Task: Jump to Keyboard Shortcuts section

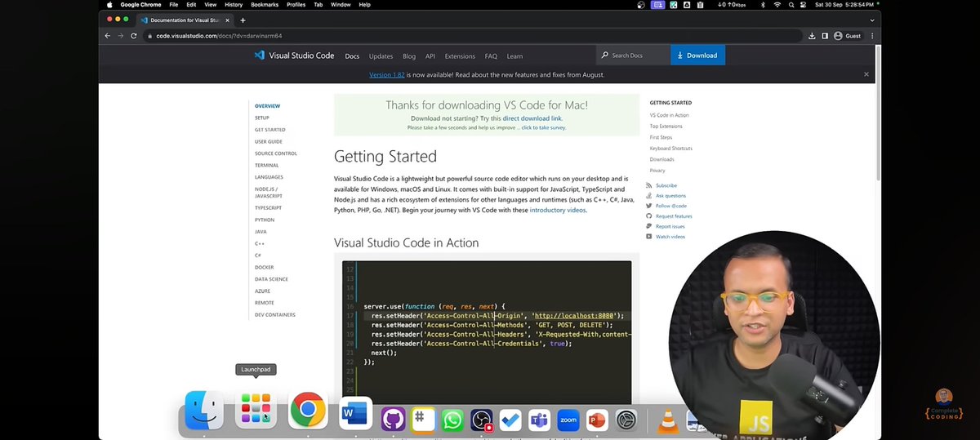Action: (x=670, y=148)
